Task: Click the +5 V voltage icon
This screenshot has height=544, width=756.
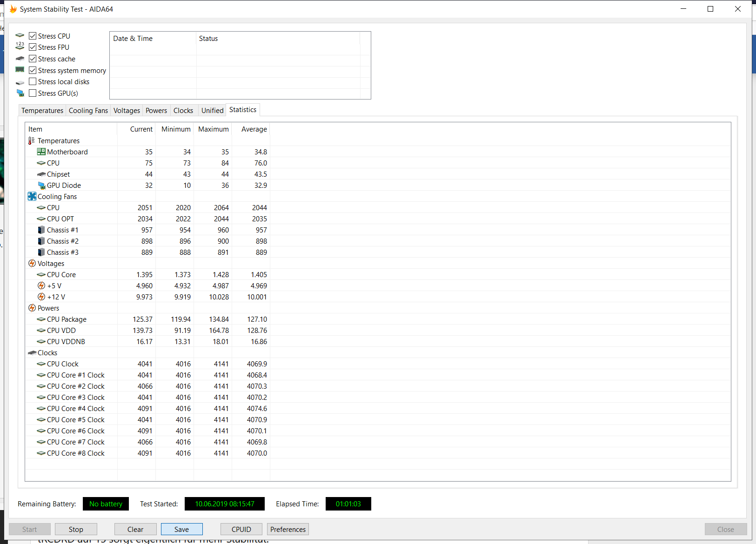Action: point(41,285)
